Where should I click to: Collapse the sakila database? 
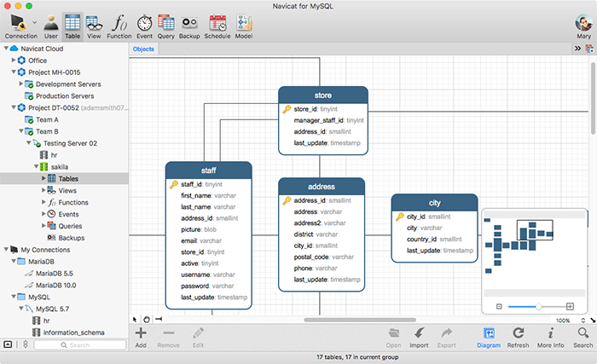37,166
